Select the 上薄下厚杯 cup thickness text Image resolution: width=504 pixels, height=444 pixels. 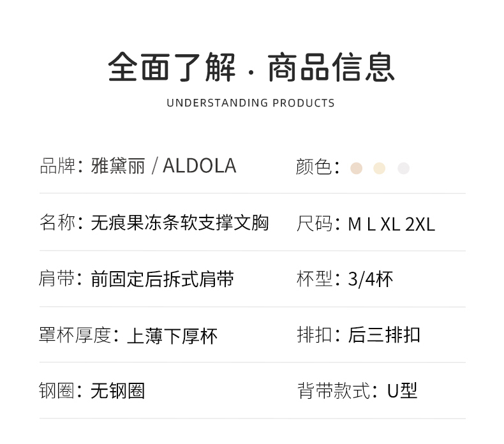coord(172,336)
